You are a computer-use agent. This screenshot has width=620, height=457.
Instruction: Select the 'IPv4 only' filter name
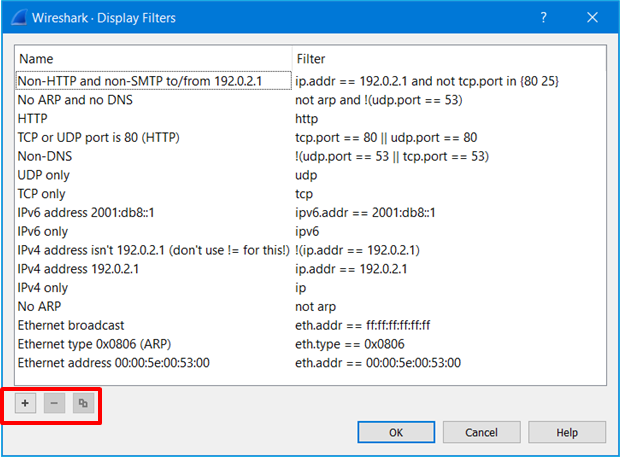[43, 288]
